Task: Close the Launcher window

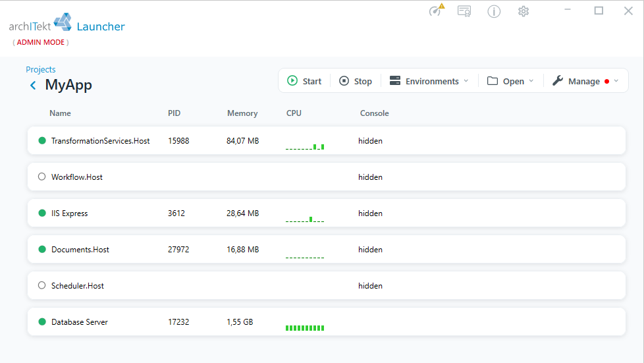Action: coord(628,11)
